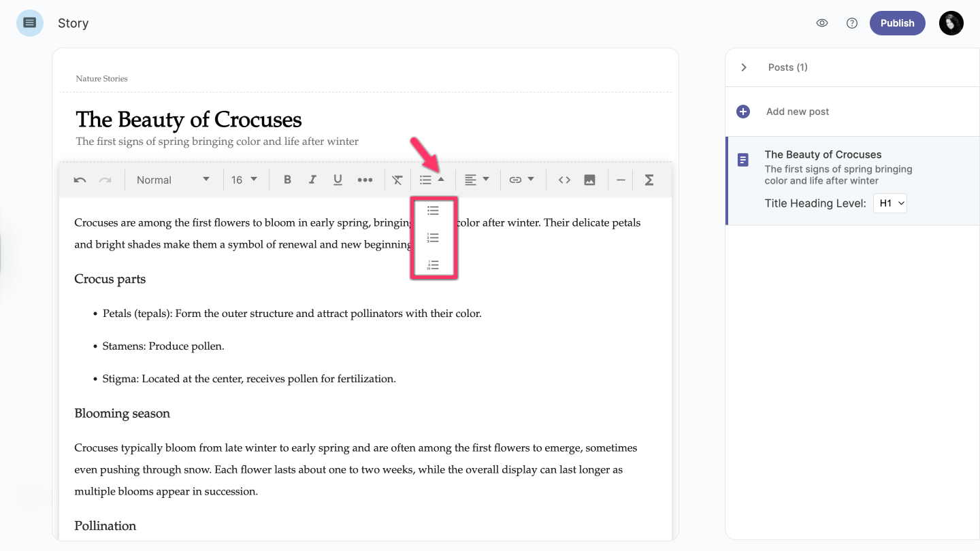
Task: Click the eye preview icon
Action: click(822, 23)
